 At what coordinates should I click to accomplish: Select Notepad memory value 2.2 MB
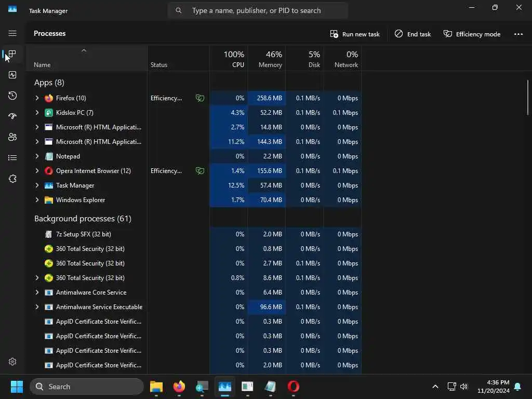267,156
